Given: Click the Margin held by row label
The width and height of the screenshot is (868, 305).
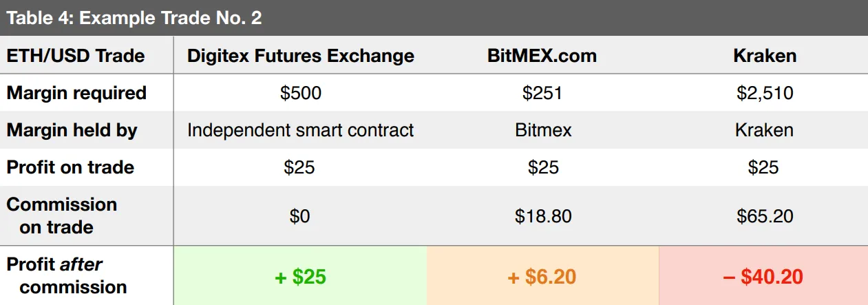Looking at the screenshot, I should tap(72, 130).
